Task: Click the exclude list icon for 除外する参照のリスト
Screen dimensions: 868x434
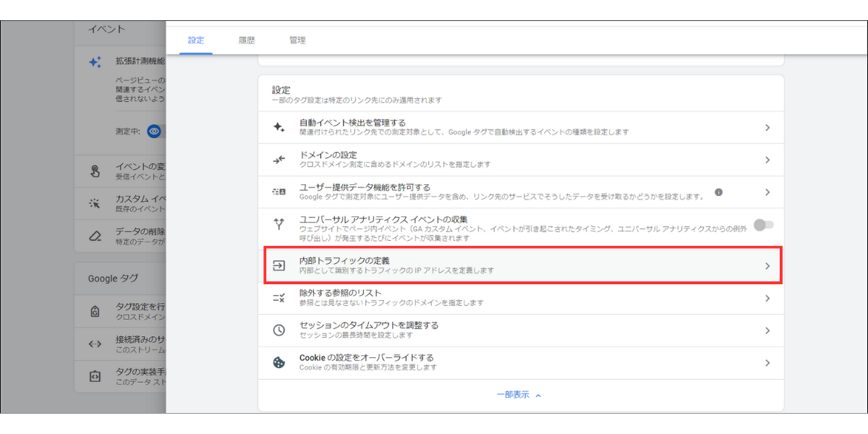Action: (278, 298)
